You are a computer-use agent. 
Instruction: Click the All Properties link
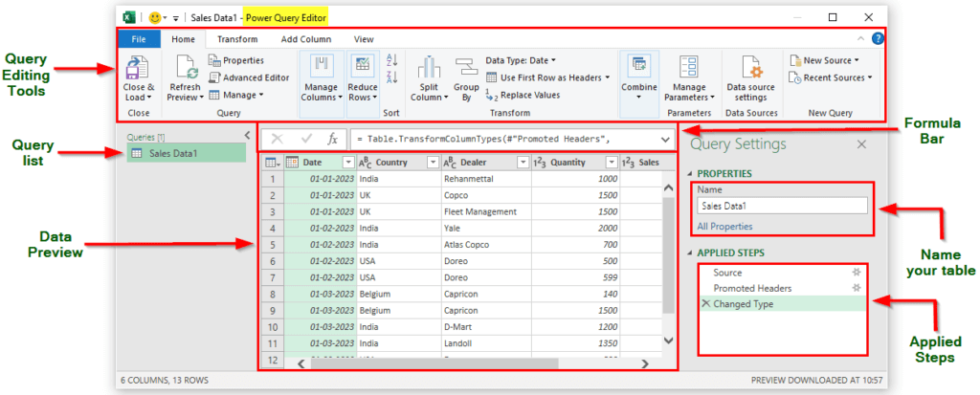coord(724,227)
